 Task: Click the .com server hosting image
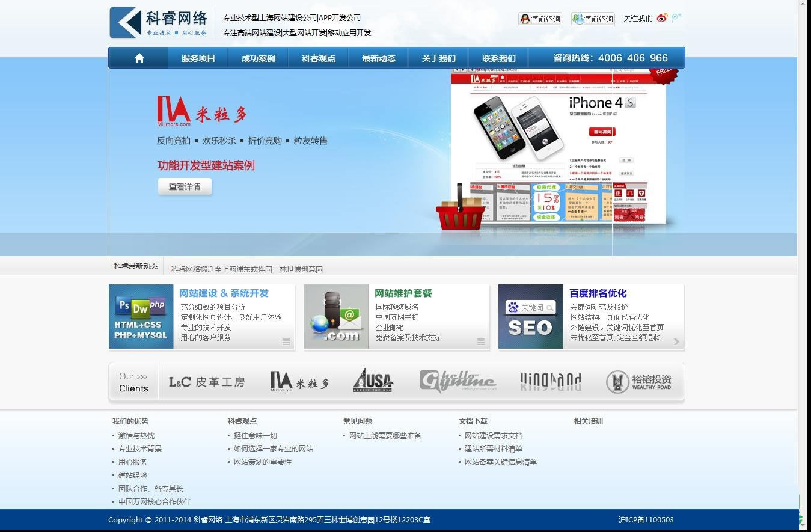coord(336,317)
